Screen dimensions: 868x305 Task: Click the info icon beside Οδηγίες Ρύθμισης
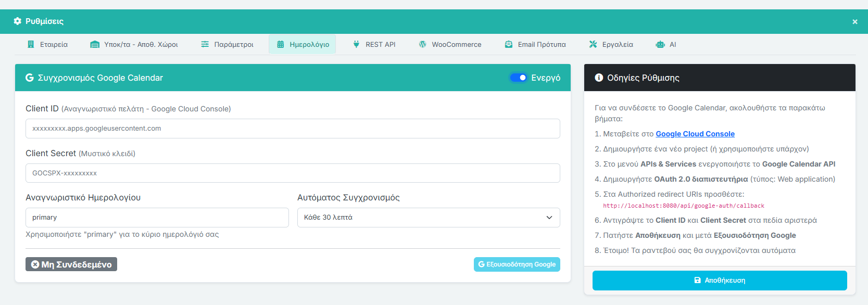(599, 78)
